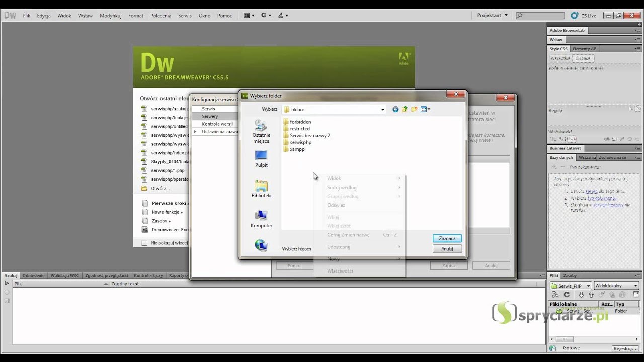Open Widok lokalny view dropdown
Screen dimensions: 644x362
click(616, 286)
